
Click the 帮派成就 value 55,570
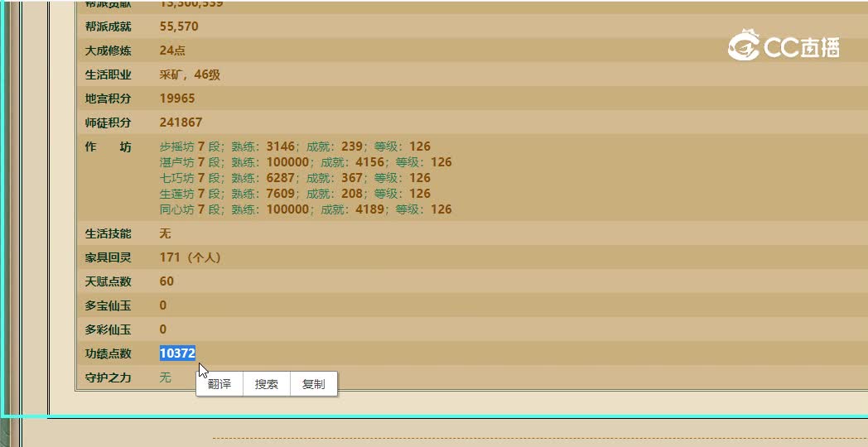179,26
